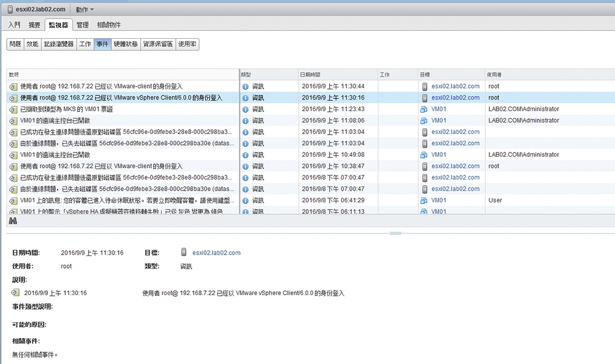Select the 事件 events sub-tab

[x=102, y=44]
